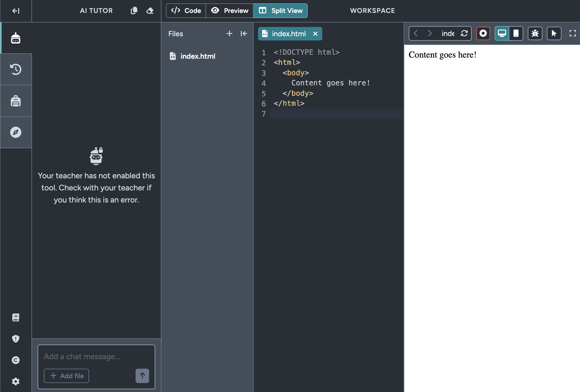Click the shield alert icon

(x=16, y=339)
